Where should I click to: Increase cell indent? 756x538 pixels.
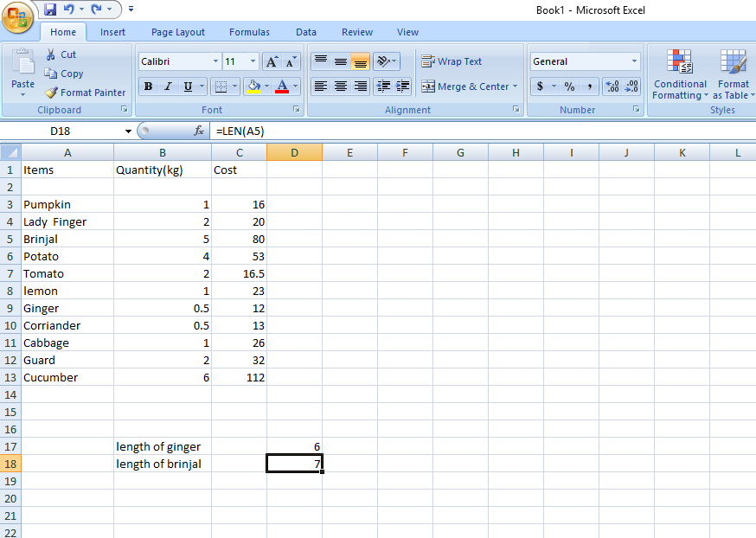click(402, 86)
